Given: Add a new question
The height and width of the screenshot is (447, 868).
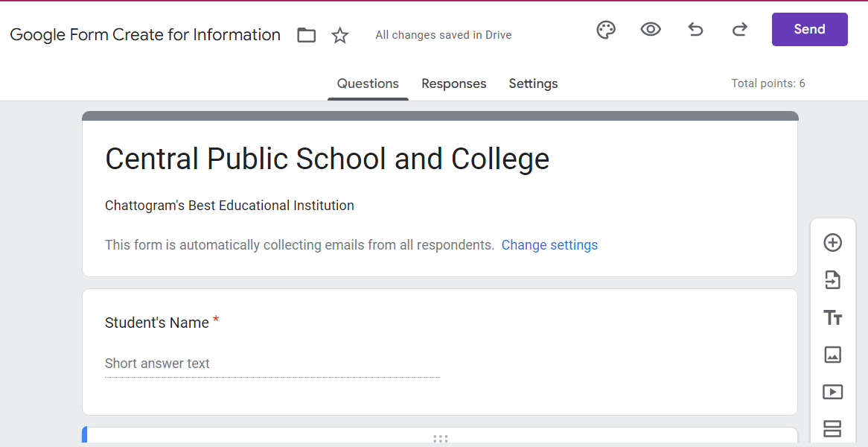Looking at the screenshot, I should (x=832, y=243).
